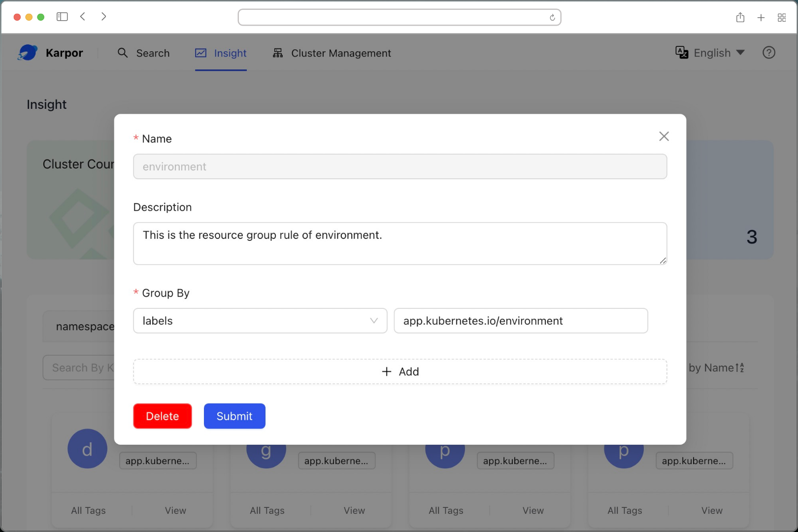Viewport: 798px width, 532px height.
Task: Click the Karpor logo icon
Action: coord(28,53)
